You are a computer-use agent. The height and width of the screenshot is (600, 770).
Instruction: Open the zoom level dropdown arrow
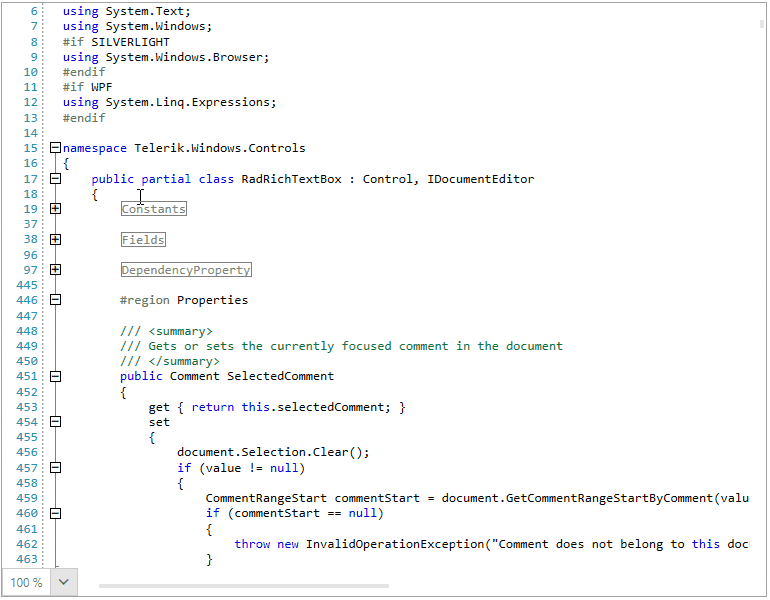(x=63, y=582)
